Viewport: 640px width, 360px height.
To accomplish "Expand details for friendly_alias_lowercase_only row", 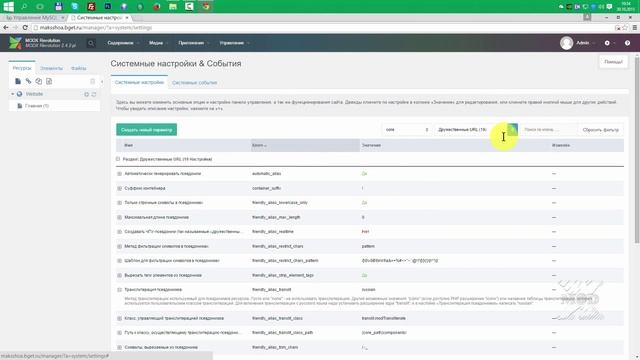I will click(120, 203).
